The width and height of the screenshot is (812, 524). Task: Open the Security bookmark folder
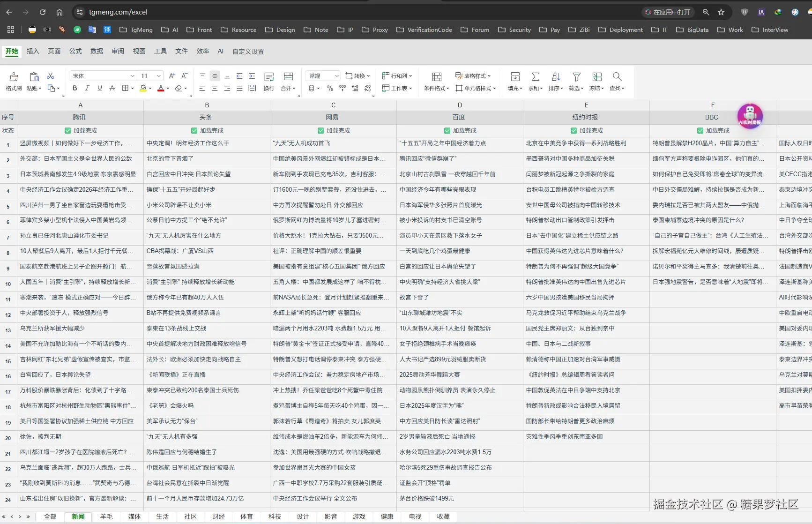pyautogui.click(x=514, y=30)
